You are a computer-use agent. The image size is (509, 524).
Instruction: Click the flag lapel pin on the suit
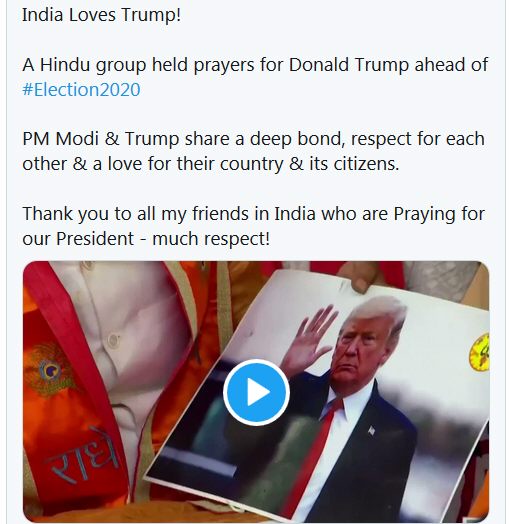(x=371, y=431)
